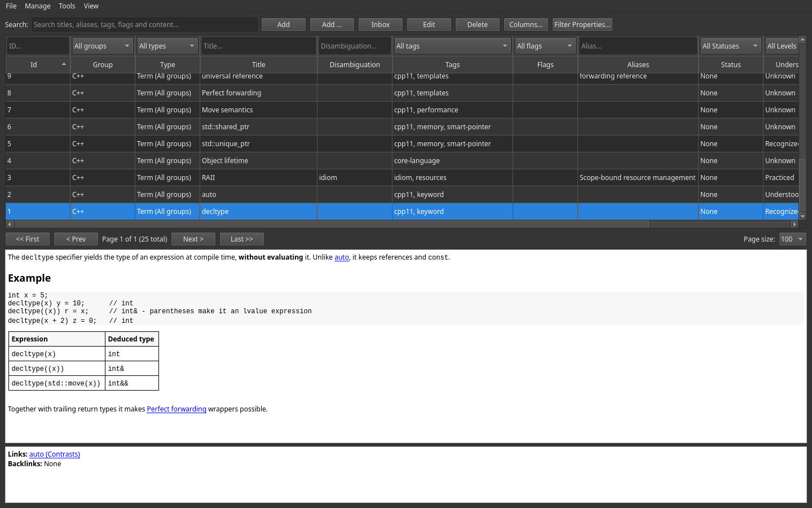Go to the First page
Screen dimensions: 812x508
[28, 239]
